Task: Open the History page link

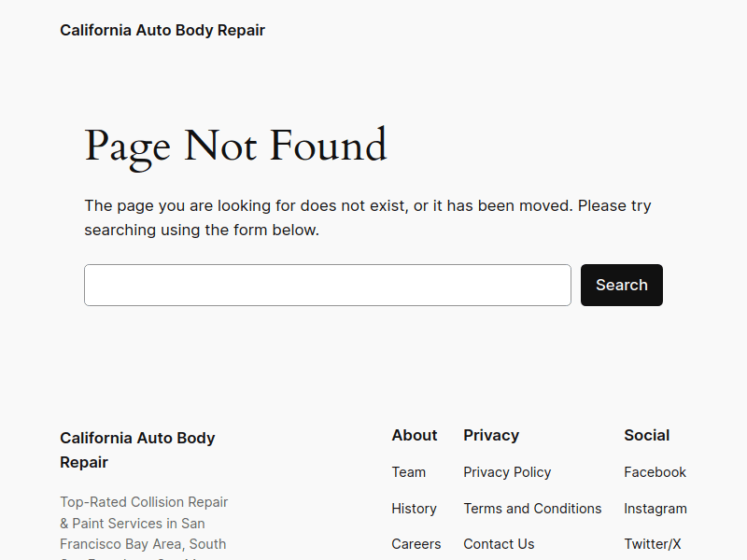Action: pyautogui.click(x=414, y=508)
